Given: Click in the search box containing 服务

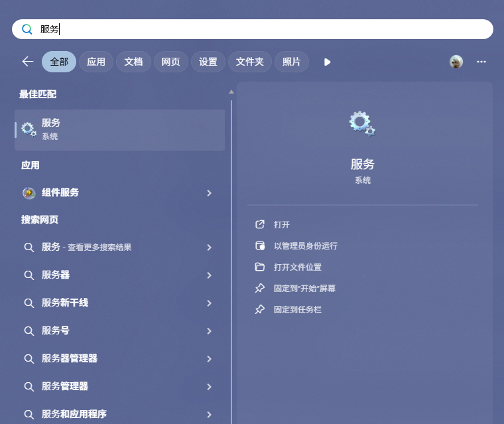Looking at the screenshot, I should pyautogui.click(x=253, y=29).
